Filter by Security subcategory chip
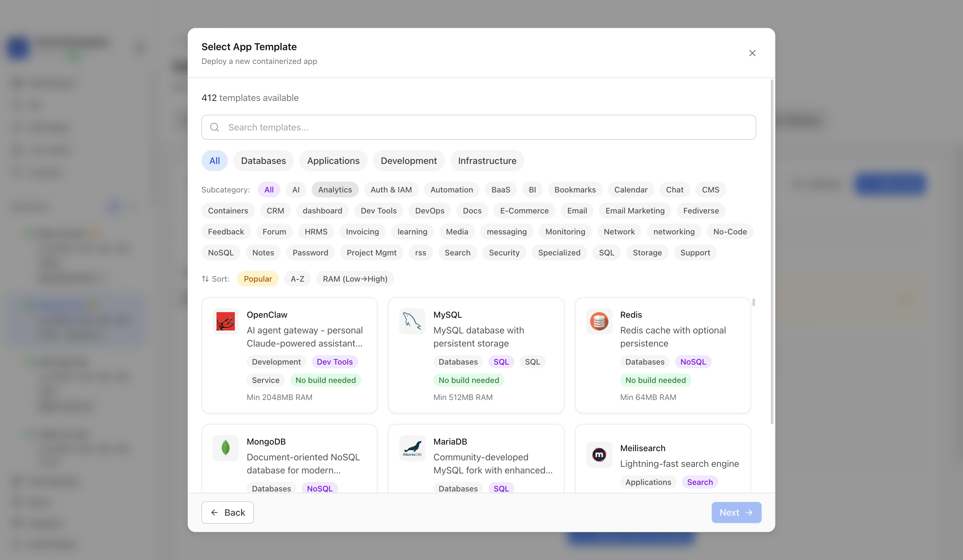The width and height of the screenshot is (963, 560). pyautogui.click(x=504, y=253)
